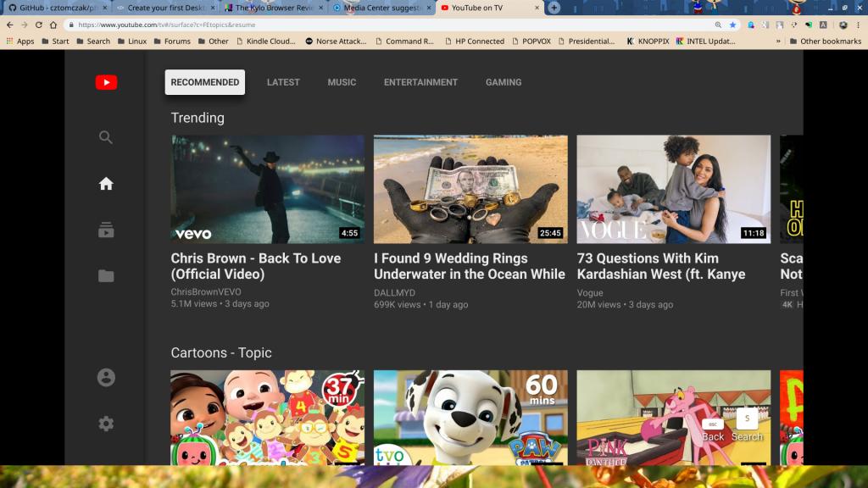The image size is (868, 488).
Task: Open search from the sidebar magnifier icon
Action: pyautogui.click(x=106, y=137)
